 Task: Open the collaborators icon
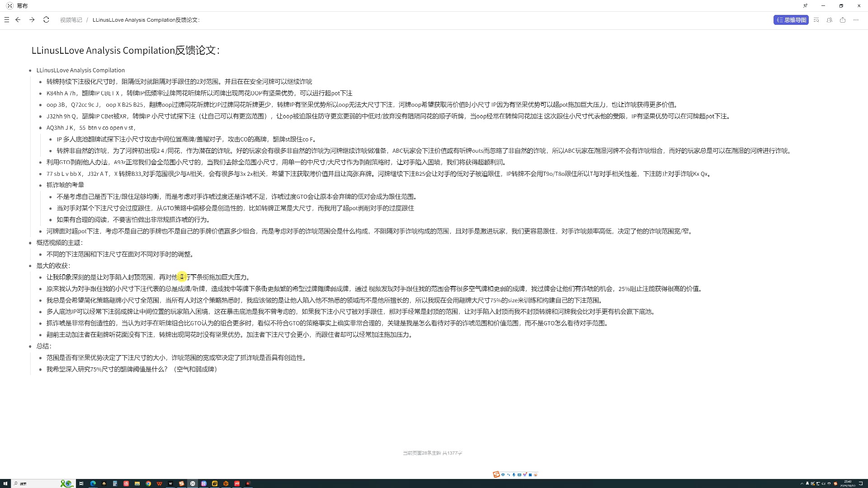pos(829,20)
